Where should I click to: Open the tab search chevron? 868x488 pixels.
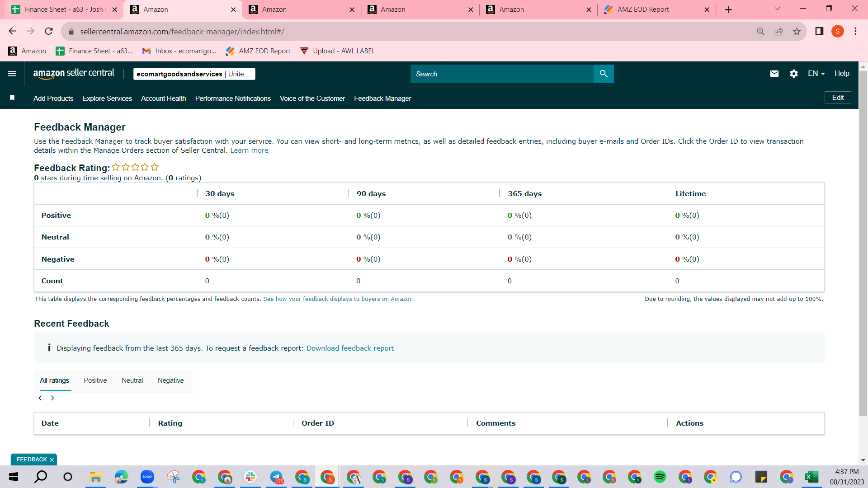778,9
